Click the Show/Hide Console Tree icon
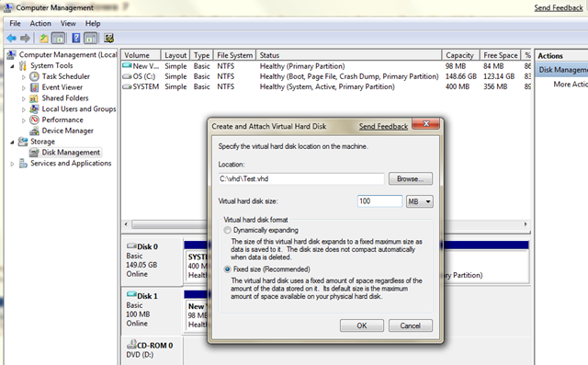The width and height of the screenshot is (588, 365). pos(58,38)
